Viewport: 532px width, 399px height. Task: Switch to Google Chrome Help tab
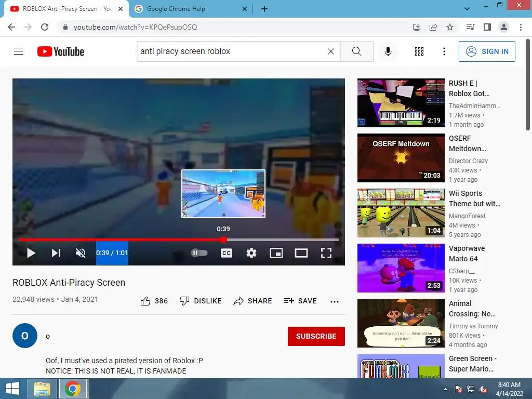coord(191,9)
